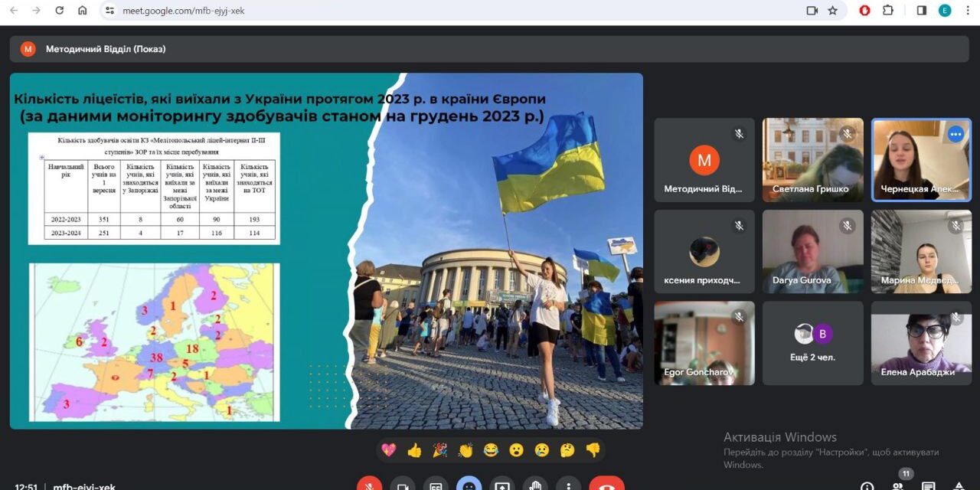Bookmark this page with star icon
Screen dimensions: 980x490
833,11
